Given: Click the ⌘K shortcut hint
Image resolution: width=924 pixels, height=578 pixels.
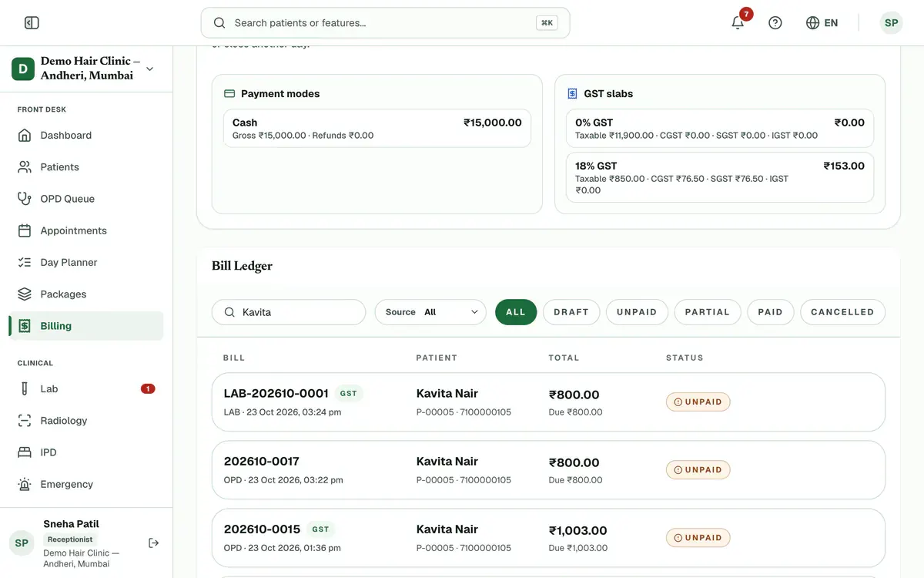Looking at the screenshot, I should (x=547, y=23).
